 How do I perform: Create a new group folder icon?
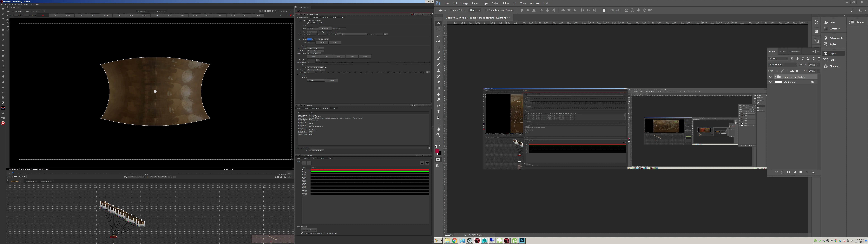[x=801, y=172]
